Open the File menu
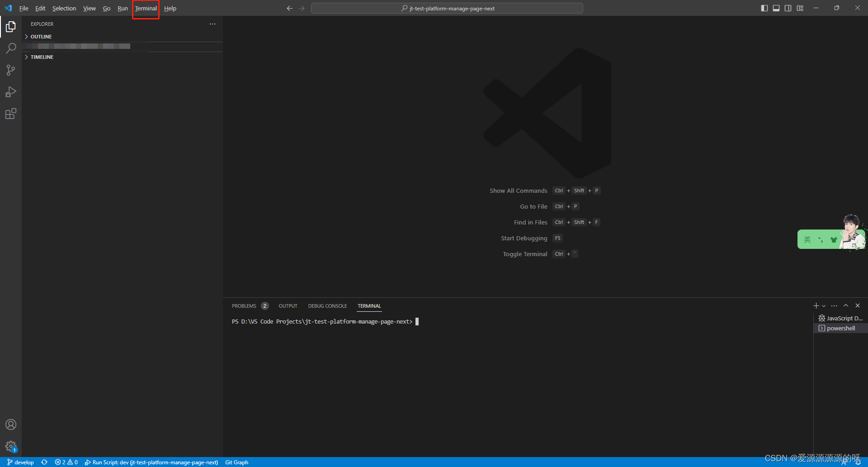Screen dimensions: 868x467 (24, 8)
